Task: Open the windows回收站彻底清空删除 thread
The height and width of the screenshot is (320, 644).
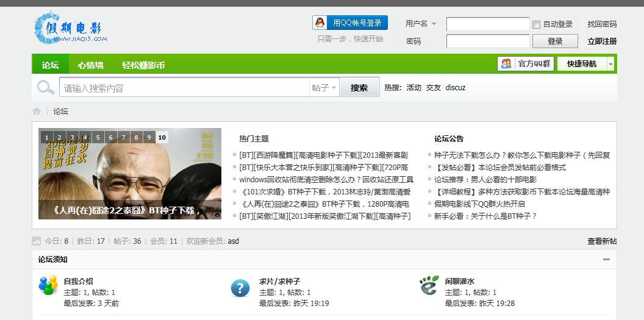Action: coord(326,180)
